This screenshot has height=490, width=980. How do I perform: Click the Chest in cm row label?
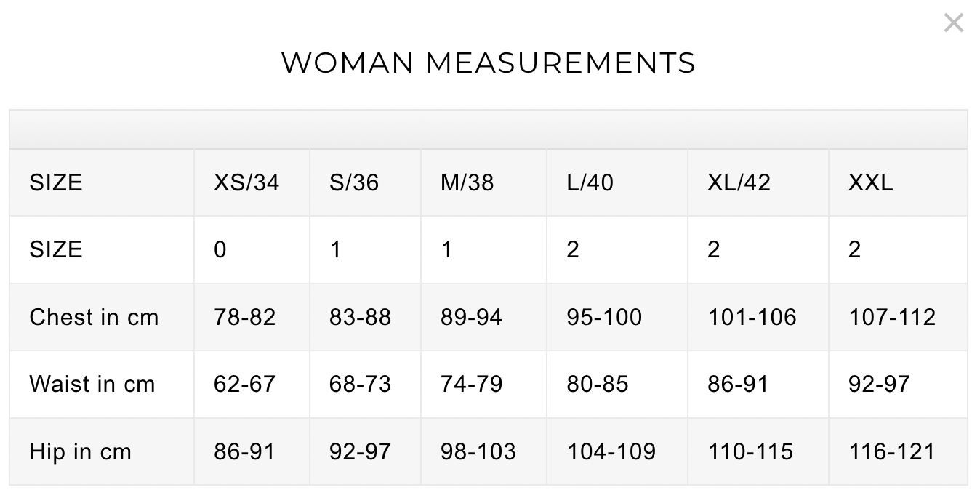pyautogui.click(x=94, y=317)
